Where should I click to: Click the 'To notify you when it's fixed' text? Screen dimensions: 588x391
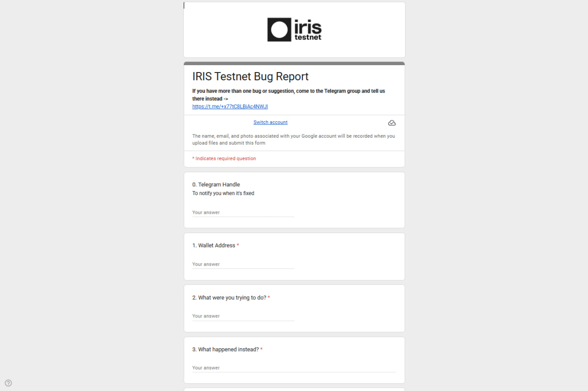tap(223, 193)
